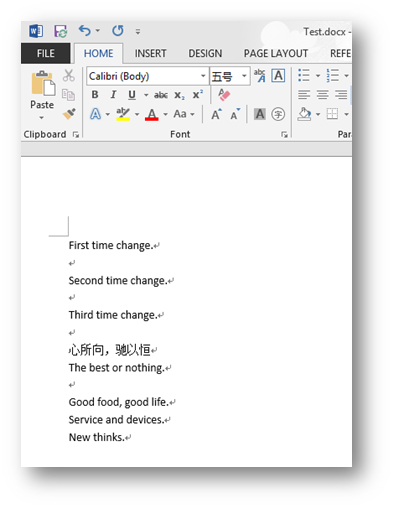Align text left
The image size is (394, 509).
(304, 95)
